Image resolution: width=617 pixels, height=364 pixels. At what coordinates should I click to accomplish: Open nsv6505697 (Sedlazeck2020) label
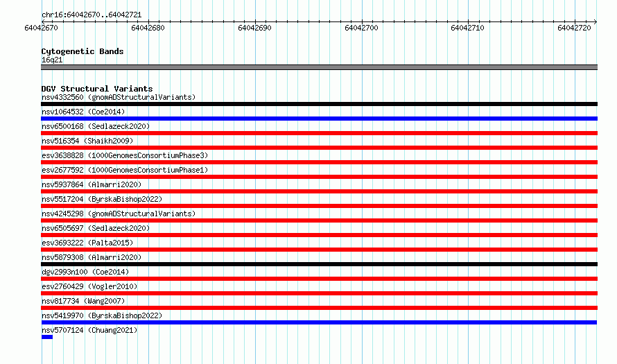pos(96,228)
